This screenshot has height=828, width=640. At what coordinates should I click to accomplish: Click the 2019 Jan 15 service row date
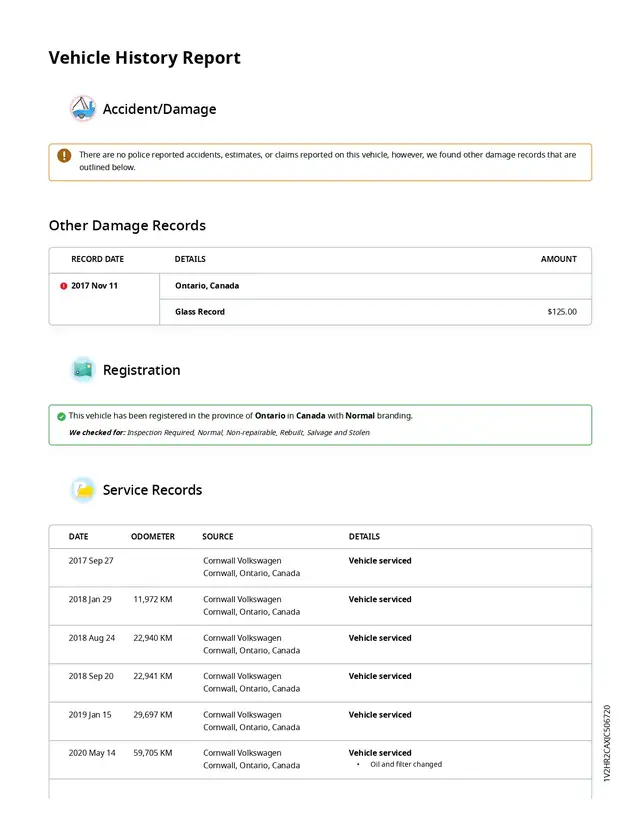coord(90,715)
